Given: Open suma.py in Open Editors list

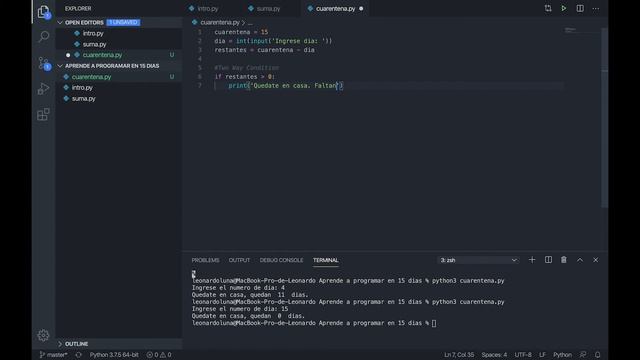Looking at the screenshot, I should 94,44.
